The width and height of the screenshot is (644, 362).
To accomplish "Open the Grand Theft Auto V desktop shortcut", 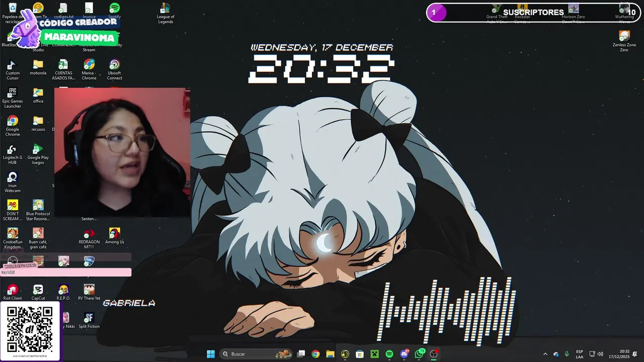I will point(497,13).
